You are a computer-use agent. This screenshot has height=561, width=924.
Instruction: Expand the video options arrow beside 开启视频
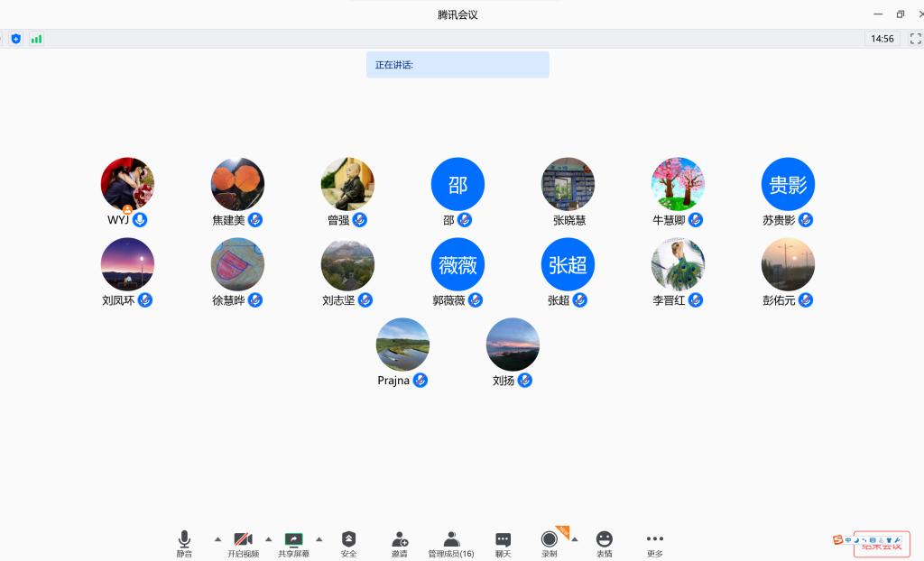coord(268,539)
